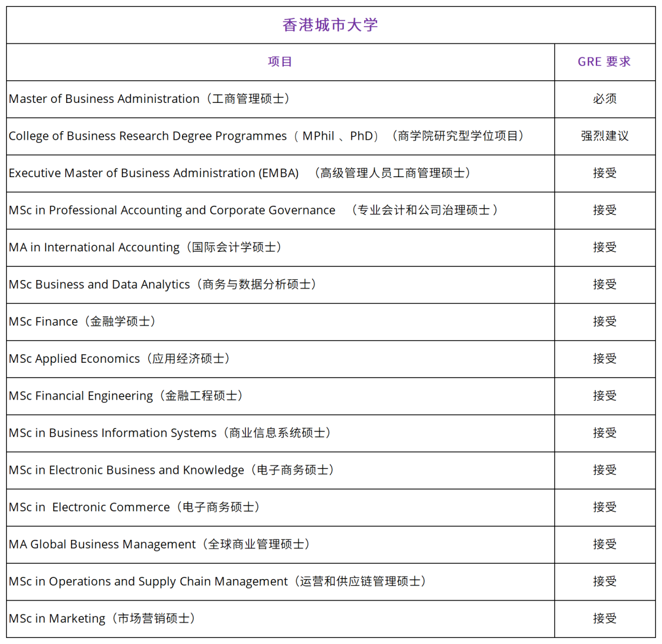This screenshot has width=662, height=644.
Task: Click 接受 in the Financial Engineering row
Action: click(x=604, y=396)
